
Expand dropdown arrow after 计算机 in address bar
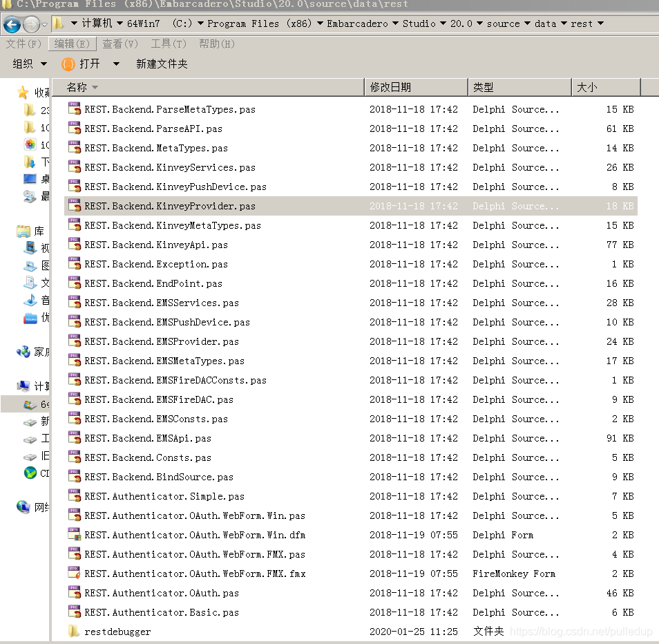(120, 23)
